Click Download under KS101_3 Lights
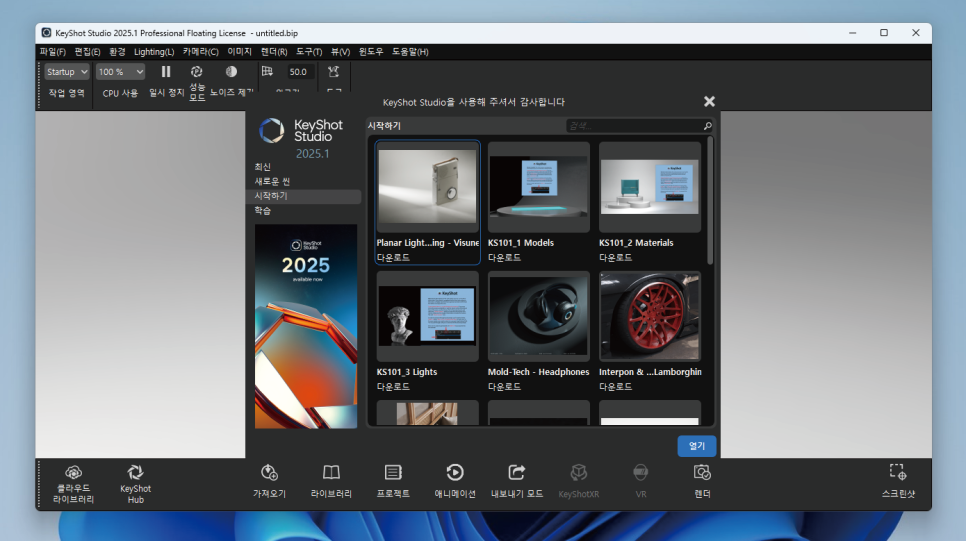 click(393, 387)
